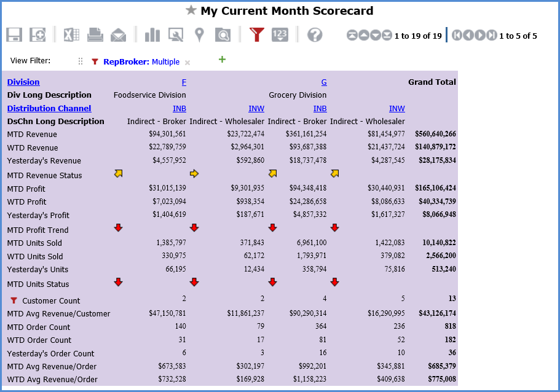Click the Save icon in the toolbar

(x=14, y=35)
